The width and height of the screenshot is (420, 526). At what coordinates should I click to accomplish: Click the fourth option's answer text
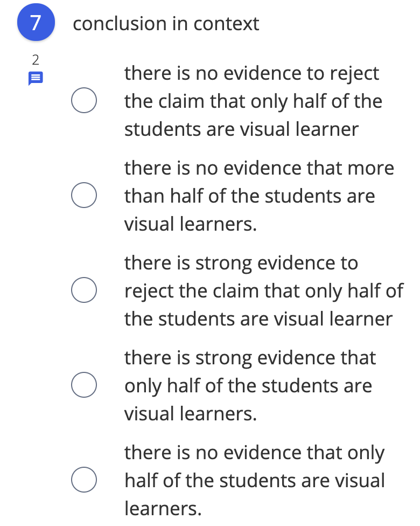tap(250, 385)
